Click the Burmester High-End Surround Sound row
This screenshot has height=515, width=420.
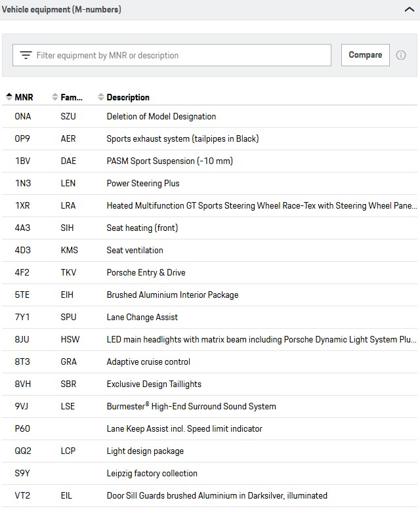191,406
